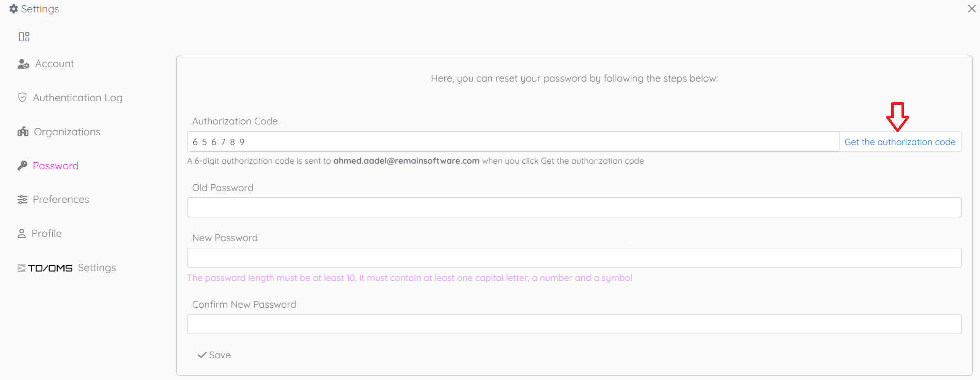Click into the Old Password field
980x380 pixels.
pos(573,208)
